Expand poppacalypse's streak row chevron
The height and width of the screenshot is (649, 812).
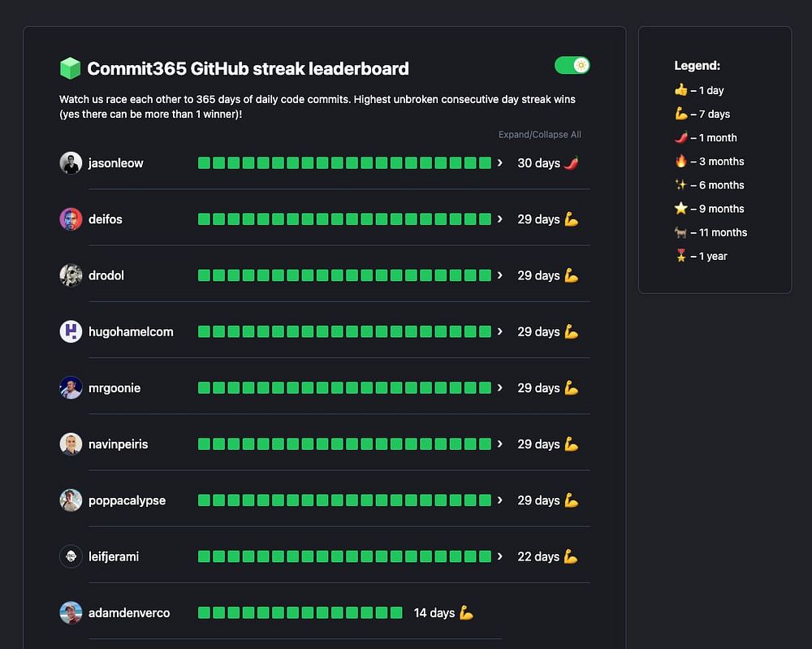click(500, 500)
